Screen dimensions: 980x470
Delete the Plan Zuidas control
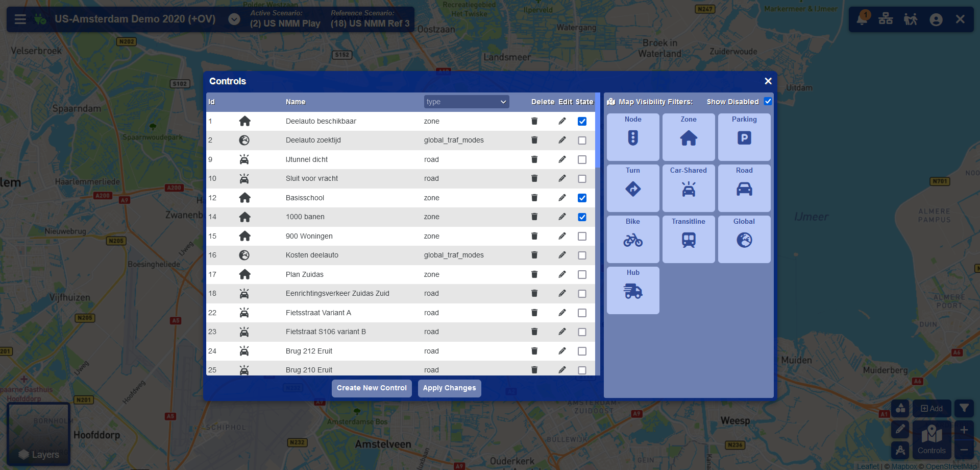pyautogui.click(x=534, y=274)
